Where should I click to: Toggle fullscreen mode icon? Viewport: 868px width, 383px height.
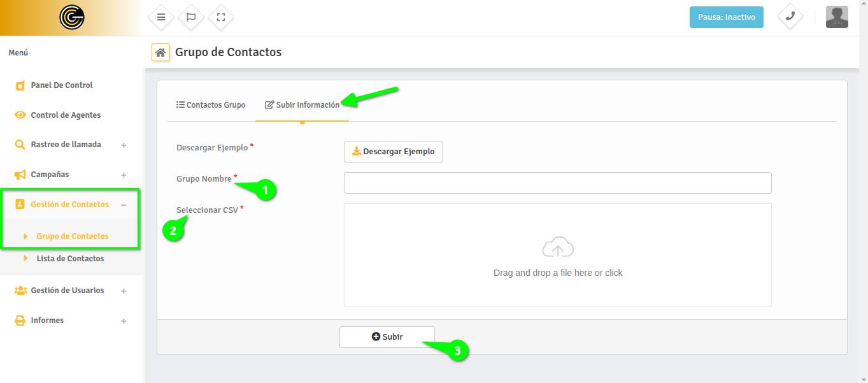221,17
